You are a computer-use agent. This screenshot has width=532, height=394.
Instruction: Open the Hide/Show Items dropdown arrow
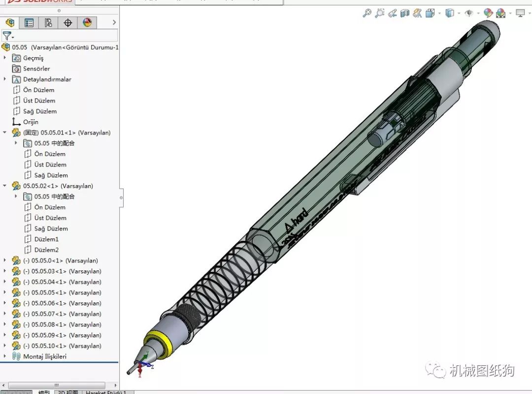click(x=478, y=14)
